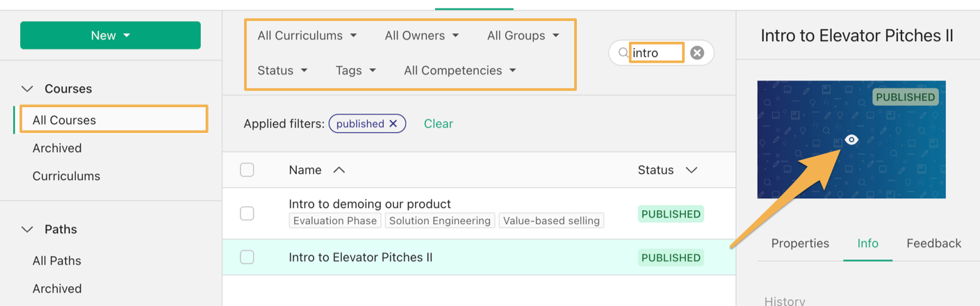Open the All Owners filter dropdown
This screenshot has width=980, height=306.
[422, 35]
